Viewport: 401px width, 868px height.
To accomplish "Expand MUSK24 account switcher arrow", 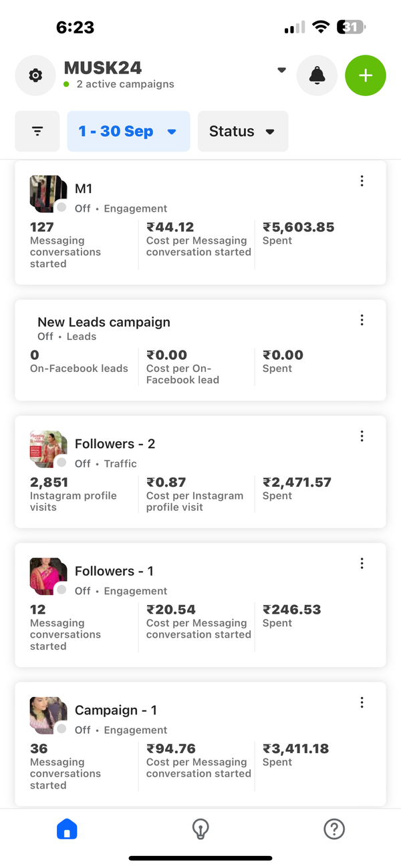I will tap(281, 70).
